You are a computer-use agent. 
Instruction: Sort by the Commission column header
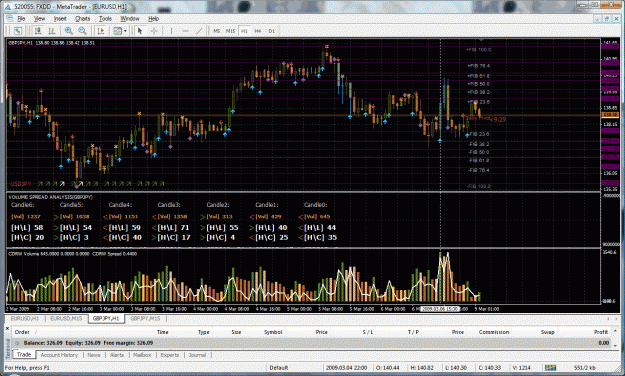click(494, 332)
